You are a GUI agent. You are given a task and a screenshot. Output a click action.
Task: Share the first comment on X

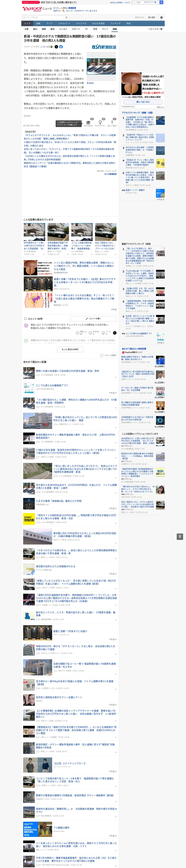click(115, 333)
